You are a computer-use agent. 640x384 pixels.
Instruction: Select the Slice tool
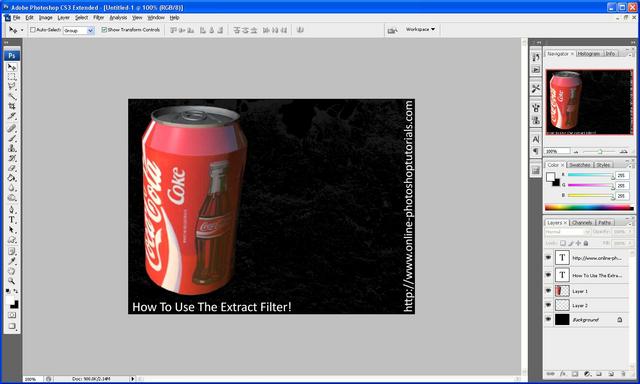pyautogui.click(x=12, y=116)
